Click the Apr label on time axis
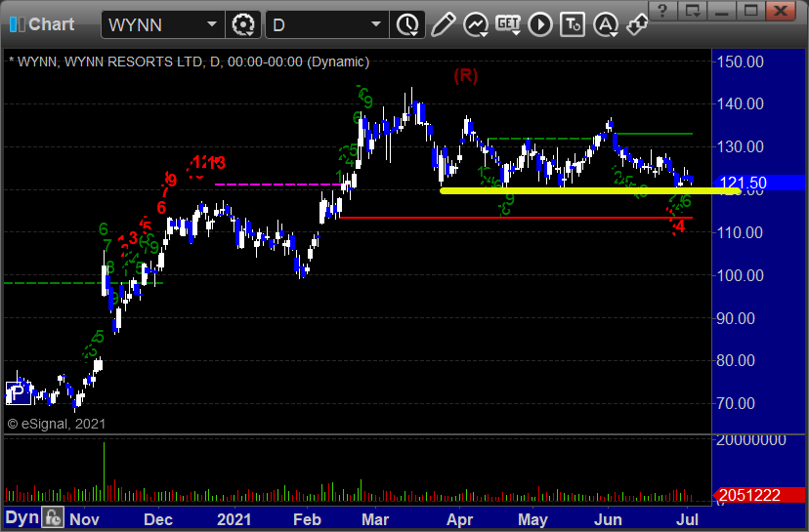 point(460,519)
